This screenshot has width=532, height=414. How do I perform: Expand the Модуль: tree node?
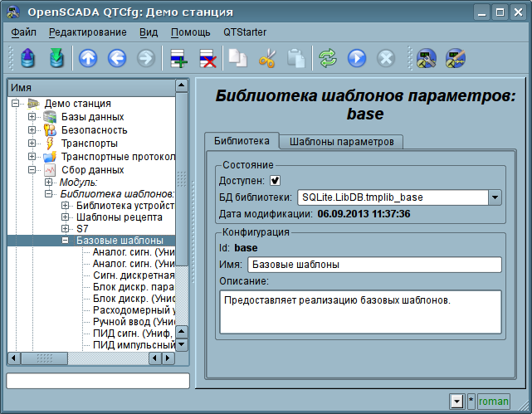[48, 182]
